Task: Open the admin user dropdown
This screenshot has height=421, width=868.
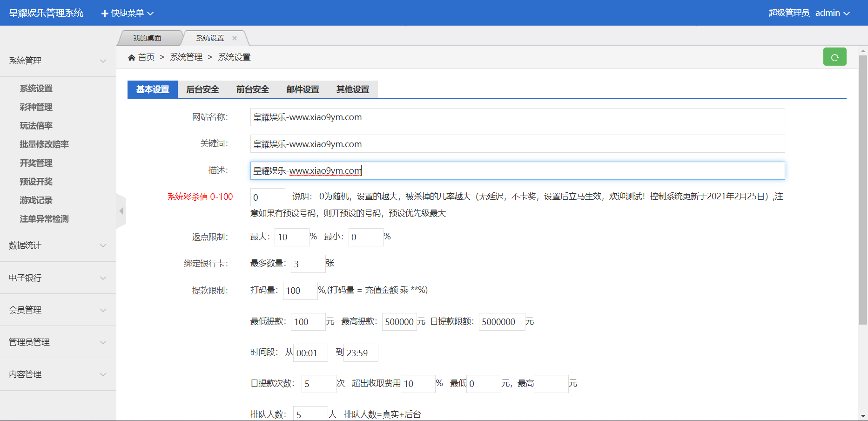Action: pos(833,13)
